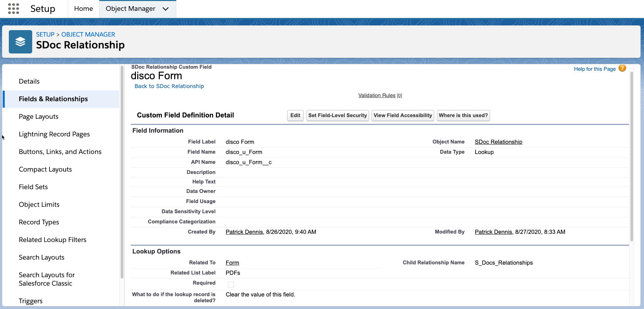Image resolution: width=644 pixels, height=309 pixels.
Task: Click the help question mark icon
Action: 622,68
